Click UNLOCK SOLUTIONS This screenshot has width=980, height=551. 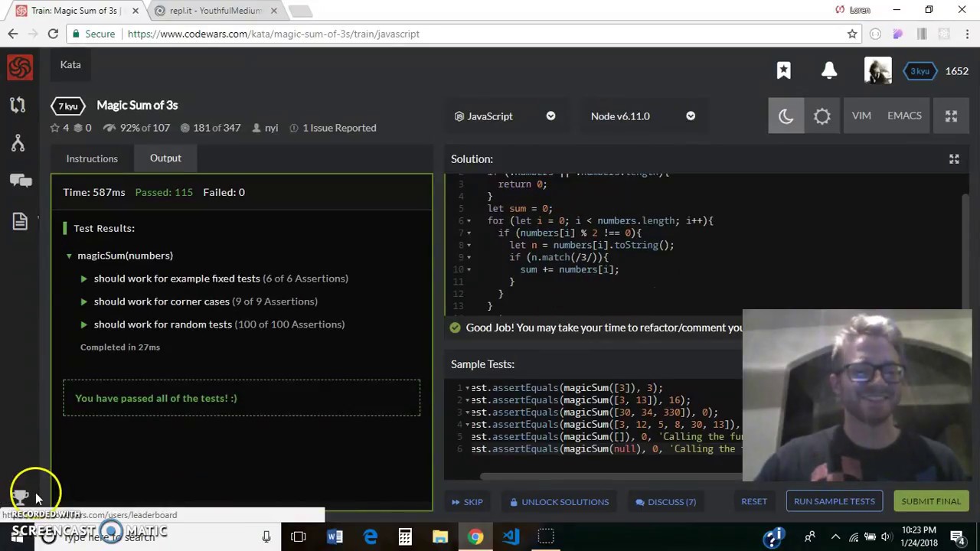(560, 502)
